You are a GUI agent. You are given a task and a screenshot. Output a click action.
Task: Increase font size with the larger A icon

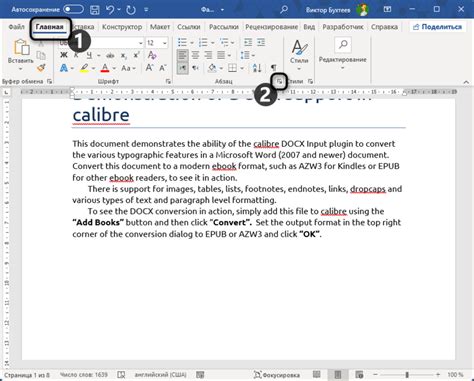click(149, 68)
